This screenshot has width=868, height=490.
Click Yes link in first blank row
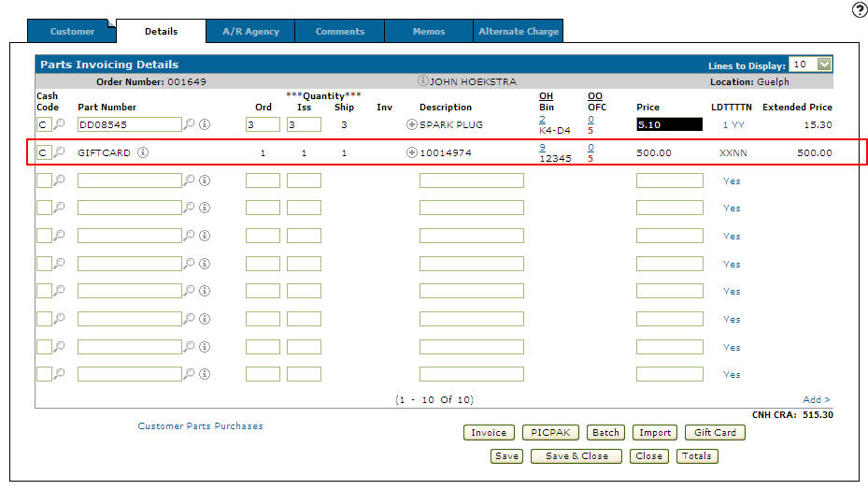(x=732, y=180)
